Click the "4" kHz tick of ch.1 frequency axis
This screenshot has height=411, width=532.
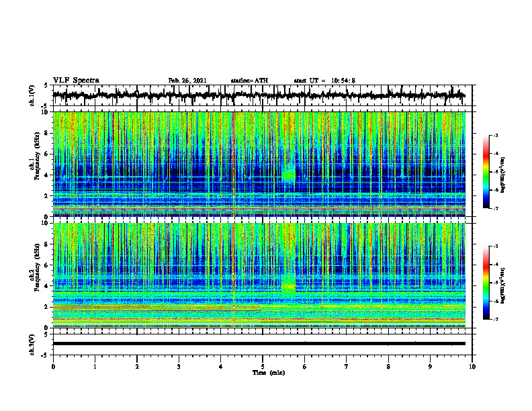(47, 175)
